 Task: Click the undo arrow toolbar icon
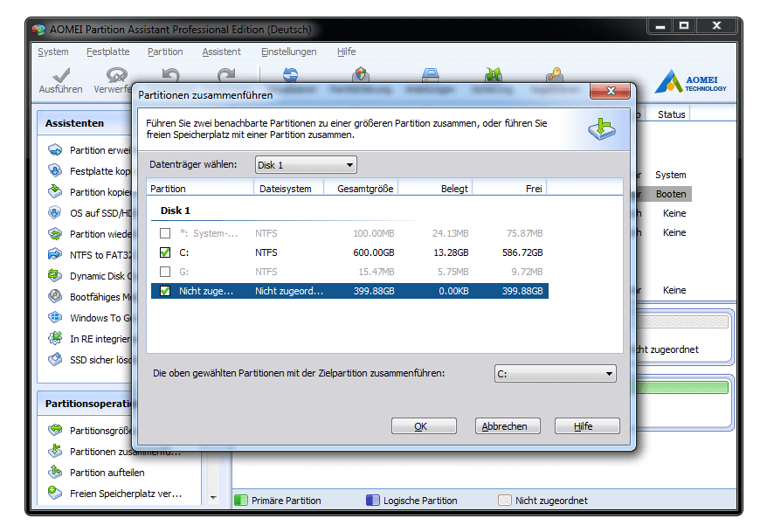tap(170, 75)
